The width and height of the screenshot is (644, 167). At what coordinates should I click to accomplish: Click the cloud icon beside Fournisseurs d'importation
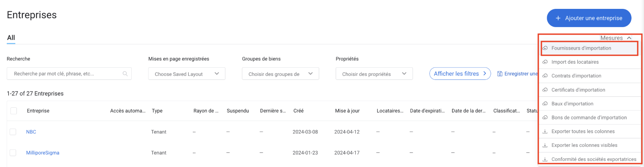(545, 48)
